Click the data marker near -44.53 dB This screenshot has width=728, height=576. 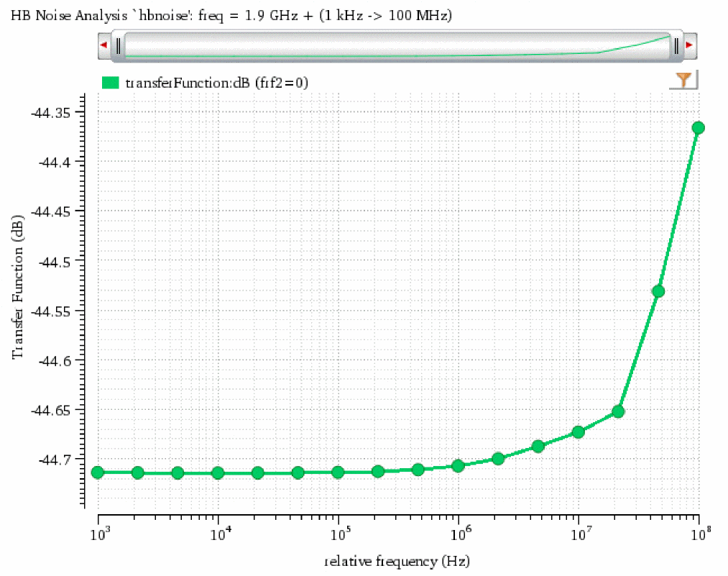coord(658,291)
